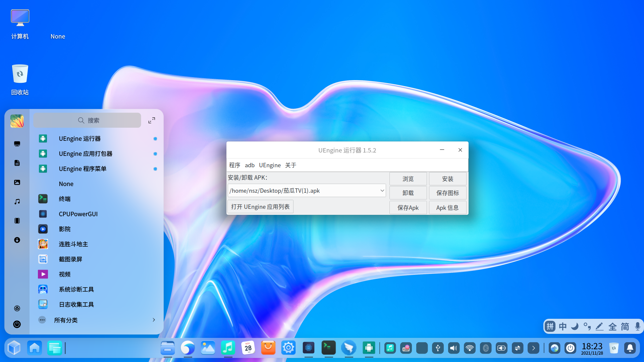Click the Android UEngine icon in dock
644x362 pixels.
369,348
